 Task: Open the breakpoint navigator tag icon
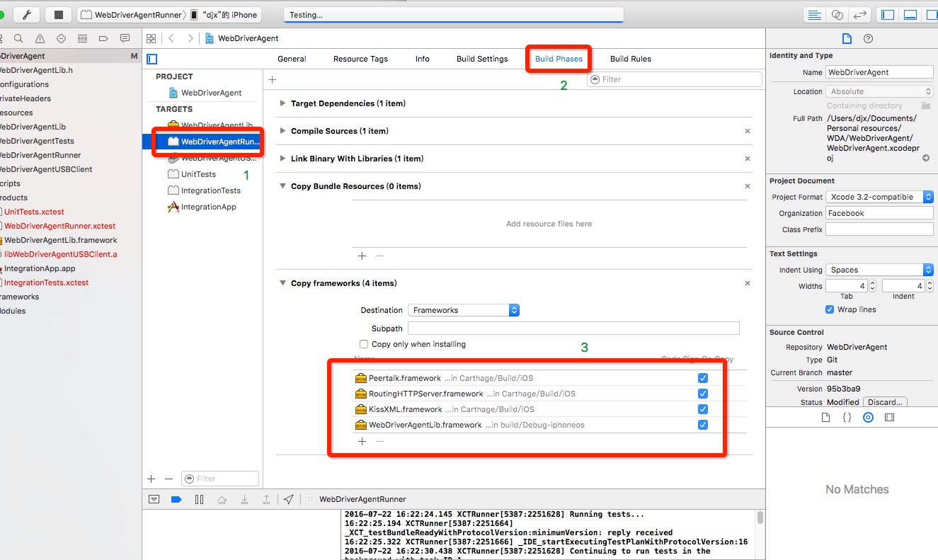[x=103, y=38]
